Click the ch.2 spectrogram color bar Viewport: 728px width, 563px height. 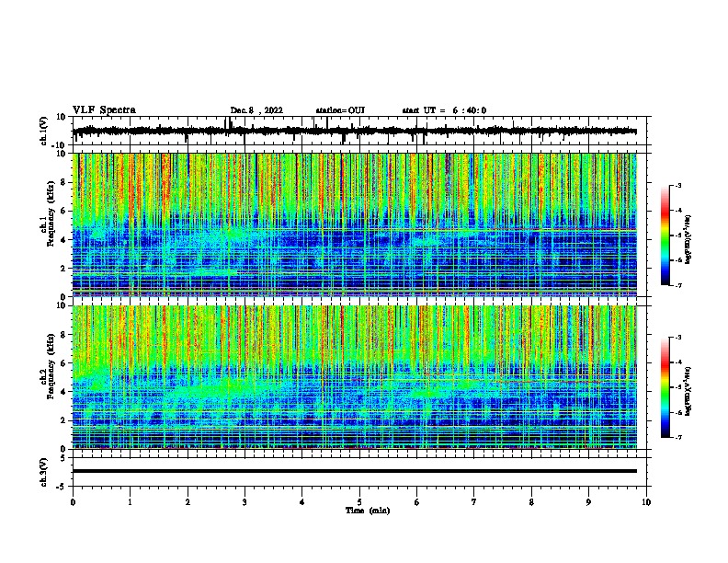665,387
